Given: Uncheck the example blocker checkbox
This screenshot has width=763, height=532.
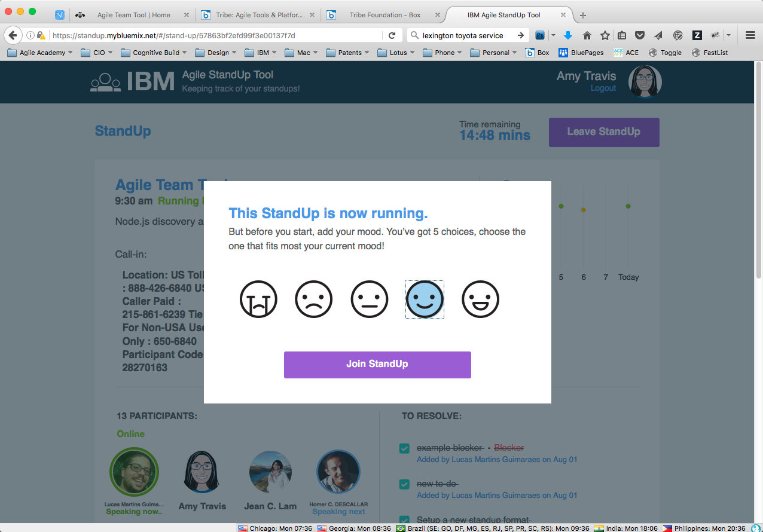Looking at the screenshot, I should pos(404,448).
